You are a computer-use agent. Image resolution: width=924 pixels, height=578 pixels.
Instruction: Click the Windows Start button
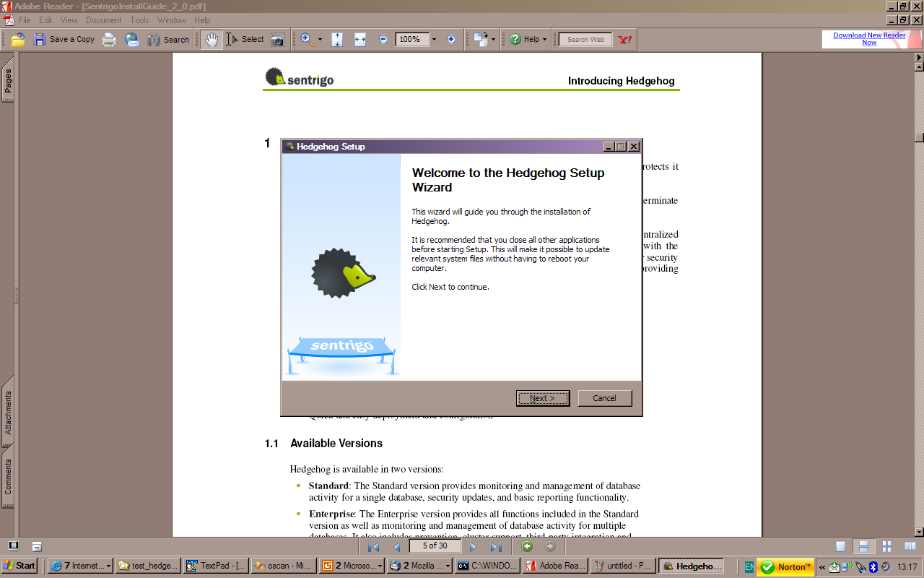19,566
